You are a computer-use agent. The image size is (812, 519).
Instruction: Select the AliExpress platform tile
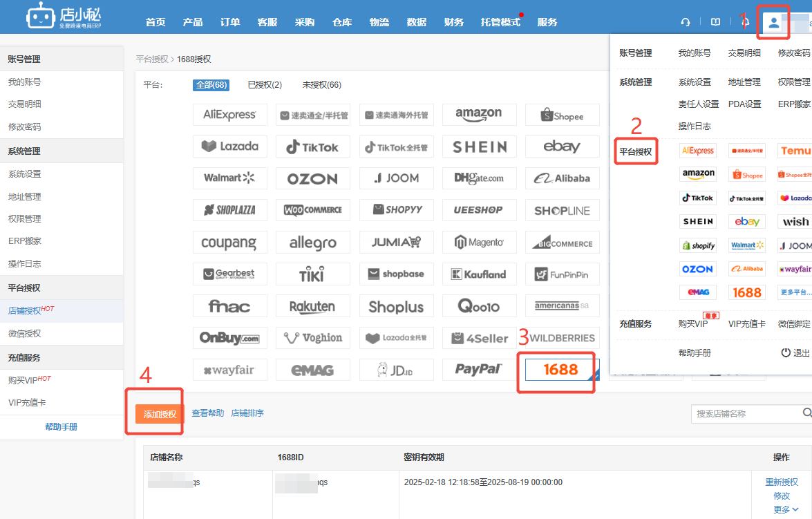230,115
